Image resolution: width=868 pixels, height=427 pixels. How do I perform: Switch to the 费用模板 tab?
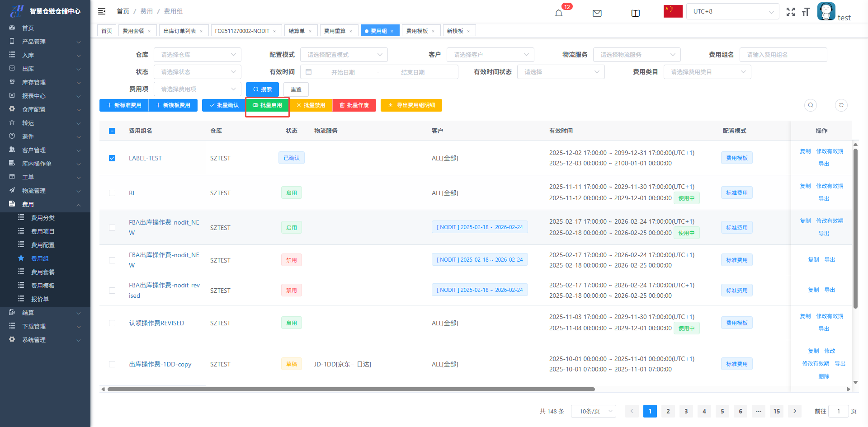click(417, 31)
